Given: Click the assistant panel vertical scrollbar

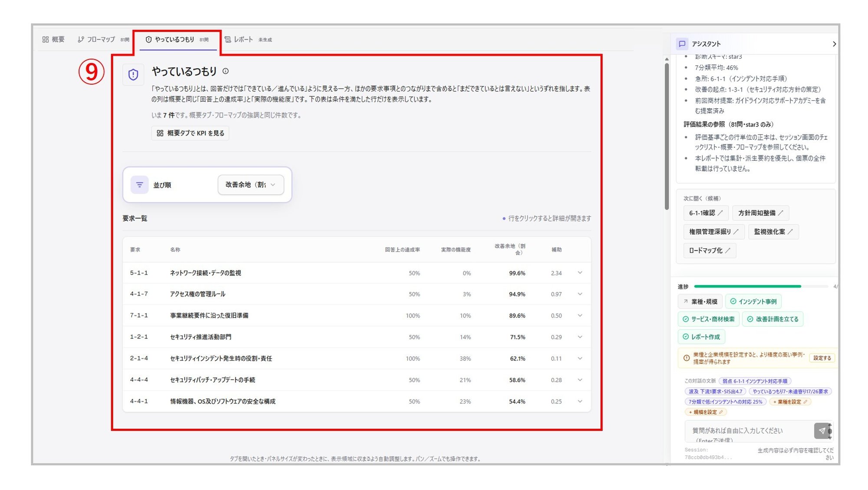Looking at the screenshot, I should 667,136.
